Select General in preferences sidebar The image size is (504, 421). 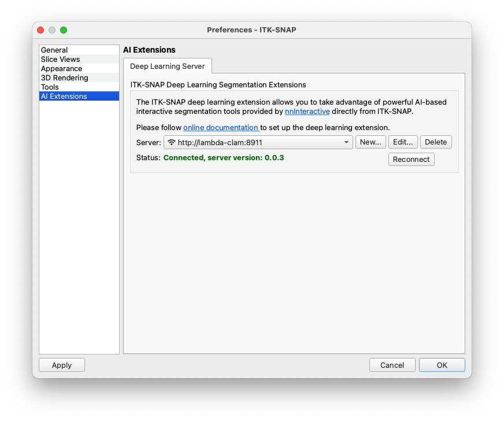click(x=79, y=50)
